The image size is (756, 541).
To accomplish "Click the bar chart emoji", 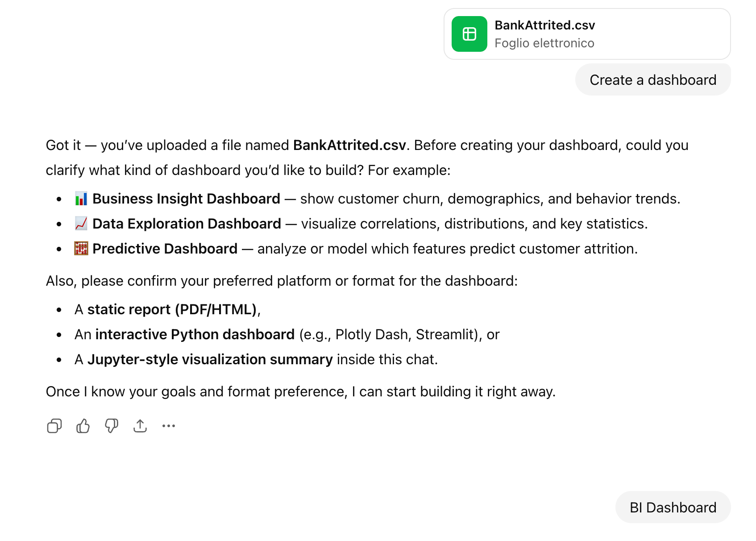I will [81, 199].
